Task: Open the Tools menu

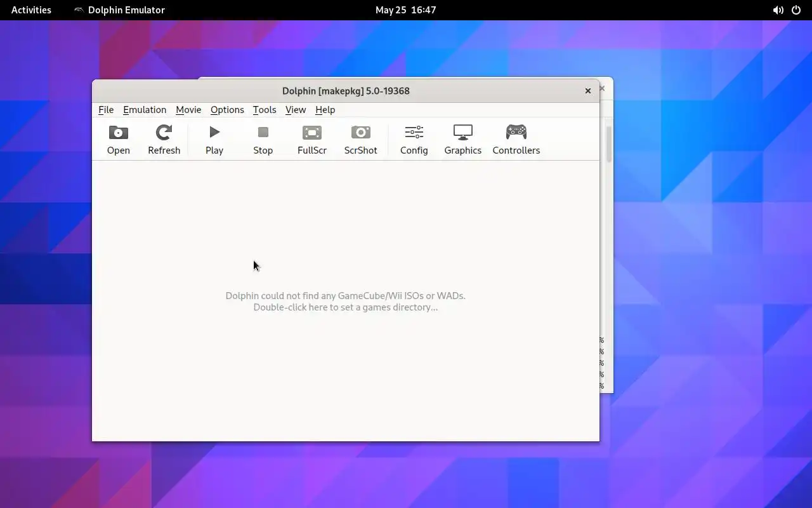Action: click(265, 110)
